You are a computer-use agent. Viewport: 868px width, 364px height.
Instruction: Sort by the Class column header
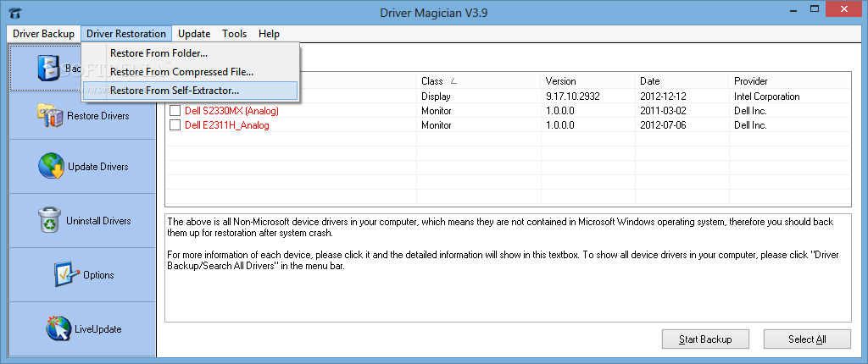[478, 80]
